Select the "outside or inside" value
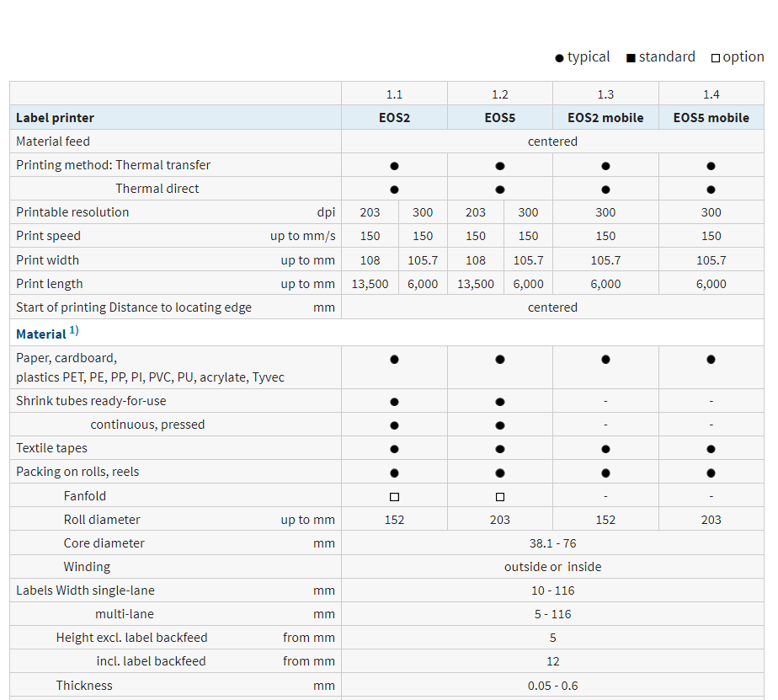 pos(552,567)
